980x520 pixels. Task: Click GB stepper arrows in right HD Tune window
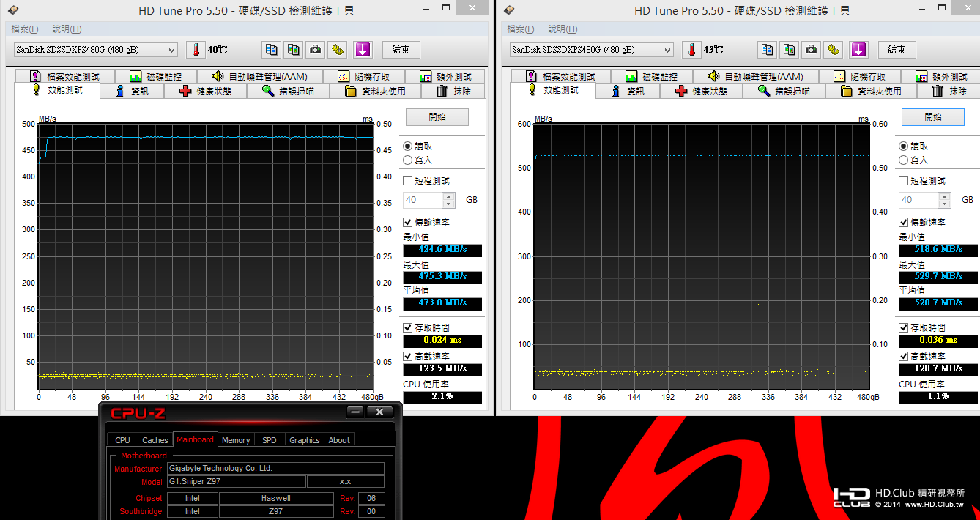coord(945,200)
